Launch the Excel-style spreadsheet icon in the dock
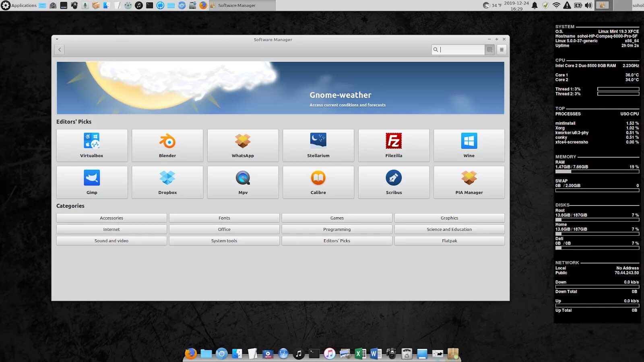The width and height of the screenshot is (644, 362). (360, 354)
